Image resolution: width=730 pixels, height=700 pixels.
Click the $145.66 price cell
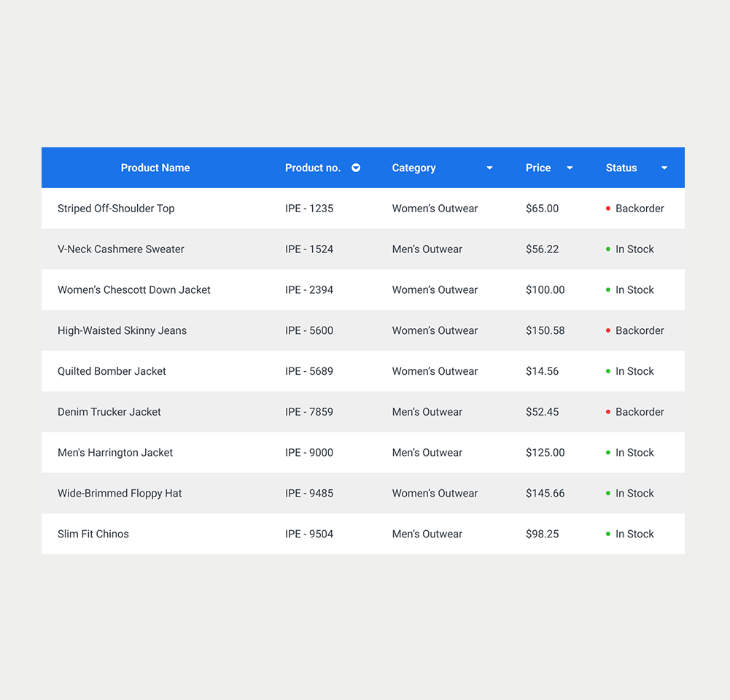[x=545, y=494]
